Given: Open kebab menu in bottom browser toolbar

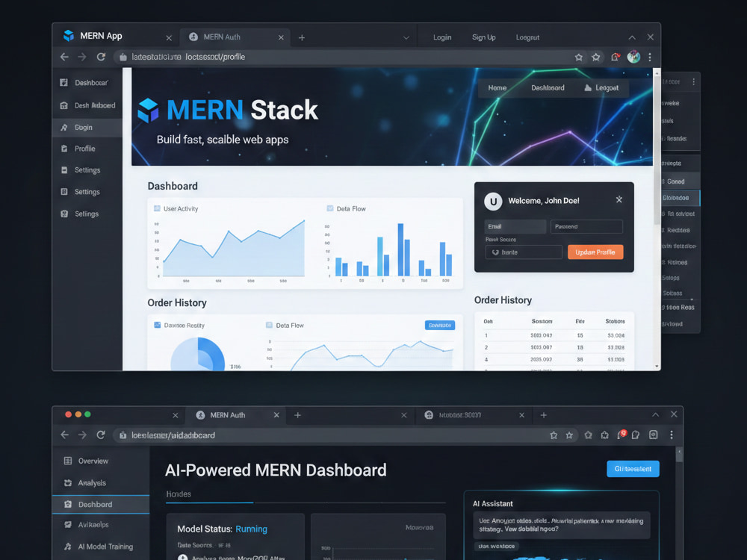Looking at the screenshot, I should 672,435.
